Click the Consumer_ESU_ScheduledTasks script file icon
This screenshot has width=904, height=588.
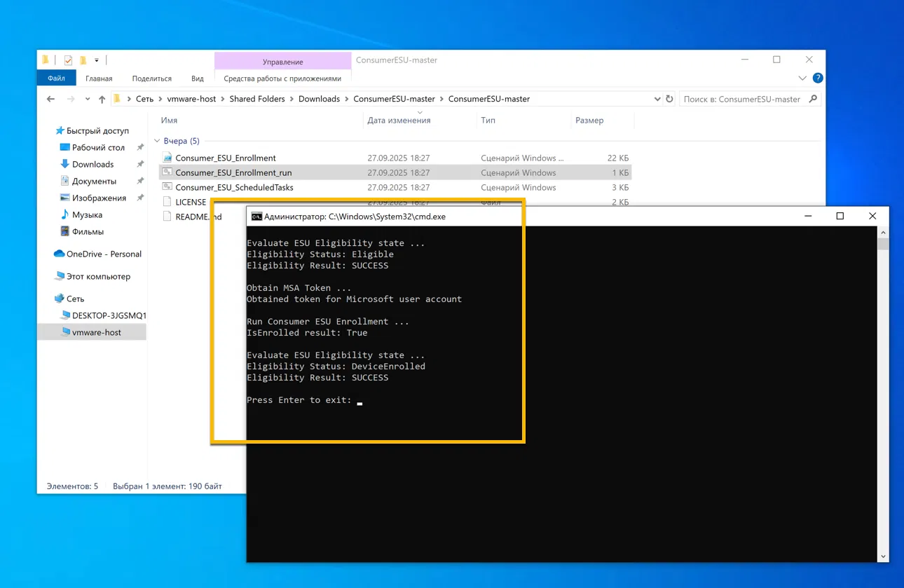(167, 187)
